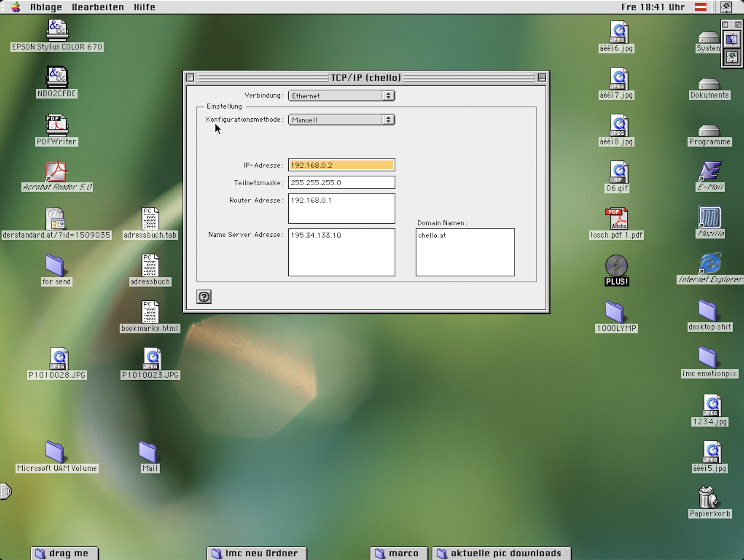Open the marco popup folder tab
Viewport: 744px width, 560px height.
coord(398,553)
